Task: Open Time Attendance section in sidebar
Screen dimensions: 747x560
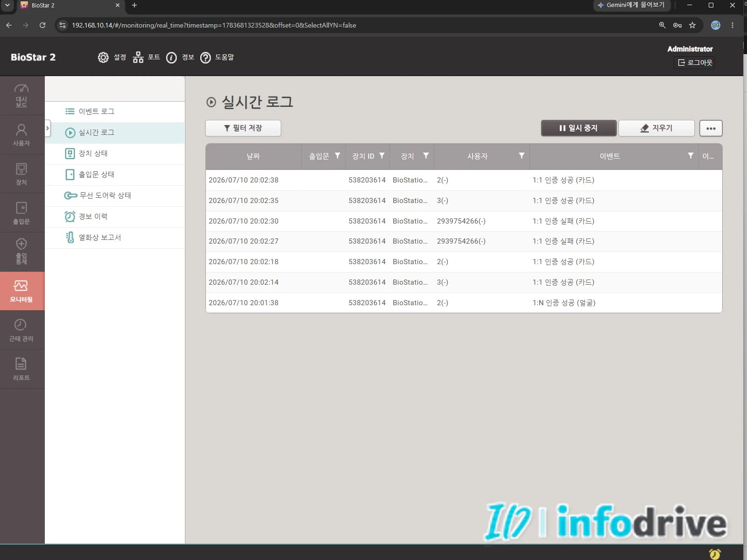Action: click(x=22, y=330)
